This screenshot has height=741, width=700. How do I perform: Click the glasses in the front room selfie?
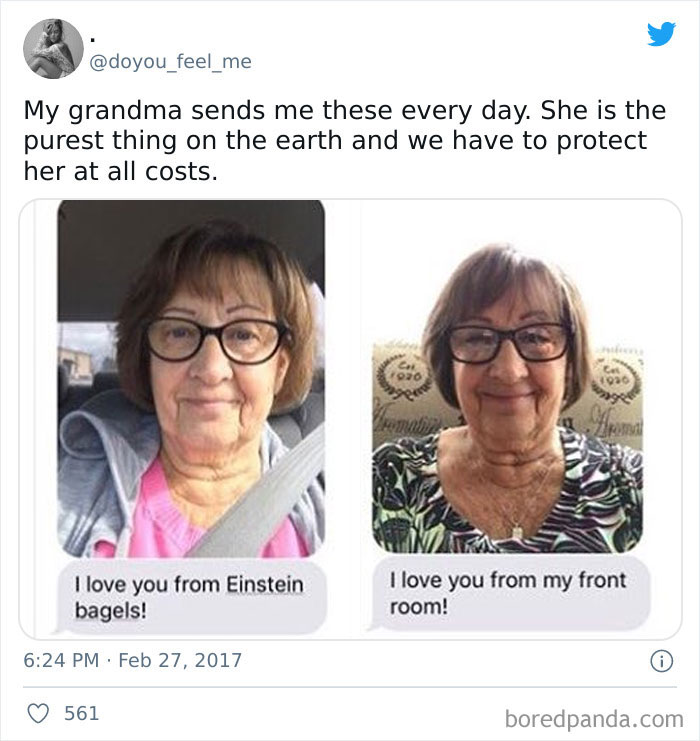coord(508,342)
